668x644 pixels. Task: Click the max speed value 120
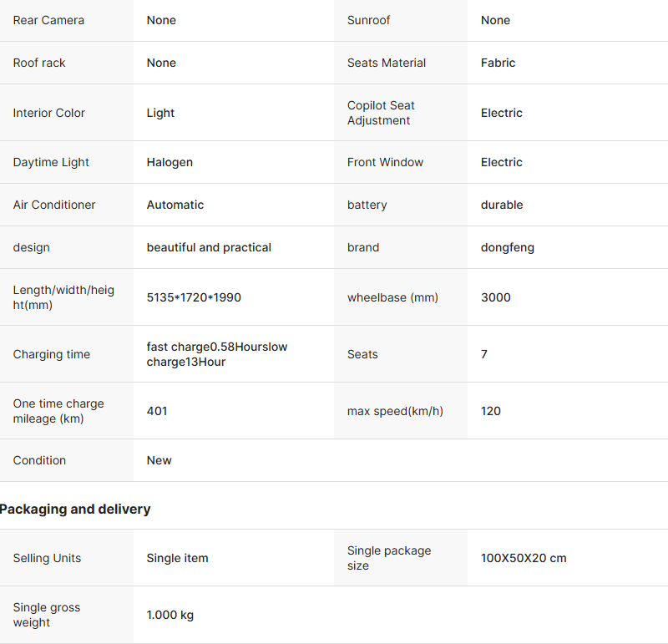tap(491, 411)
